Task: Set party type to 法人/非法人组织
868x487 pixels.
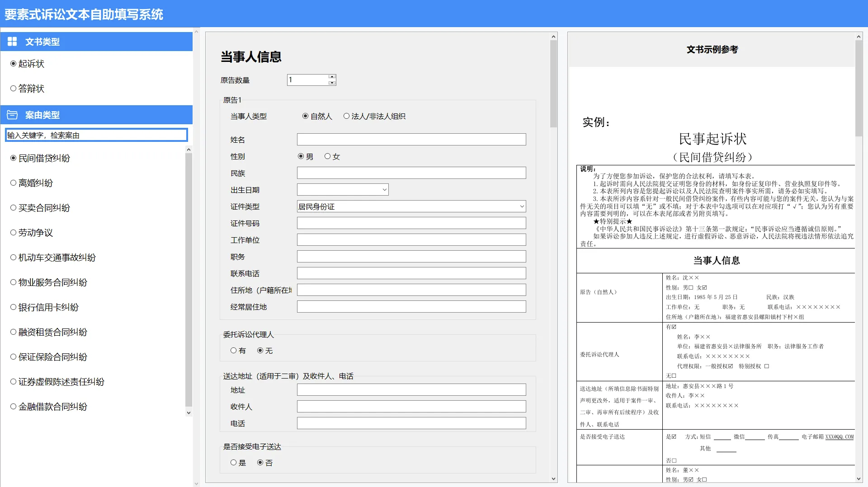Action: coord(374,116)
